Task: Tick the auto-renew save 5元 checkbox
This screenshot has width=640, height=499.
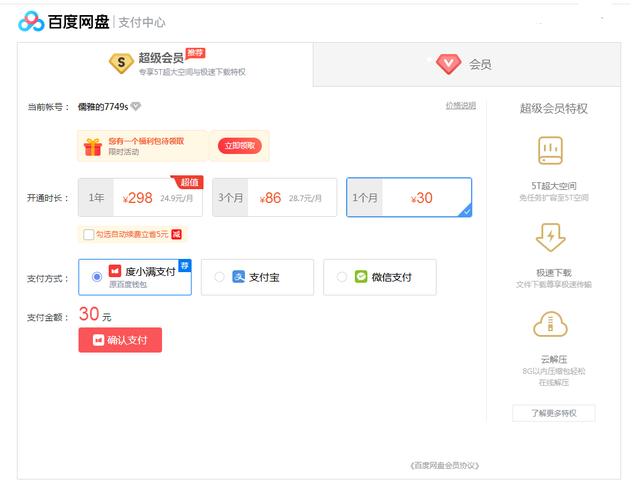Action: (x=88, y=235)
